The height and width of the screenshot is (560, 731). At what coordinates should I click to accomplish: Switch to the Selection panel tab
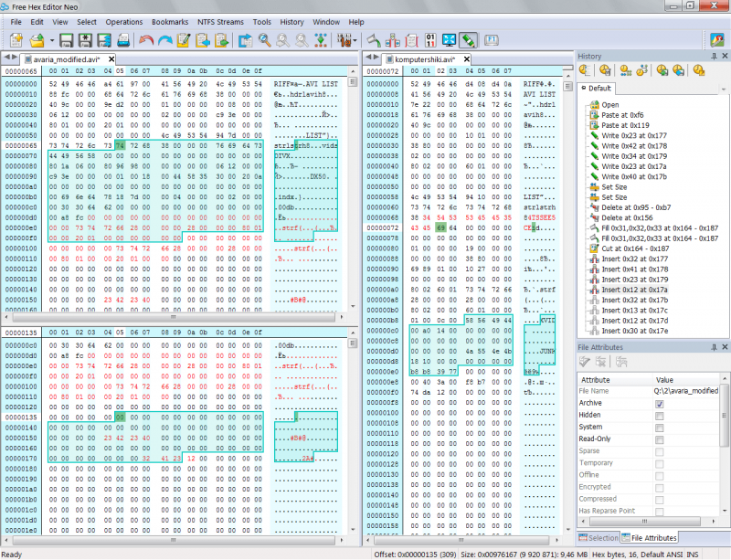[x=599, y=538]
